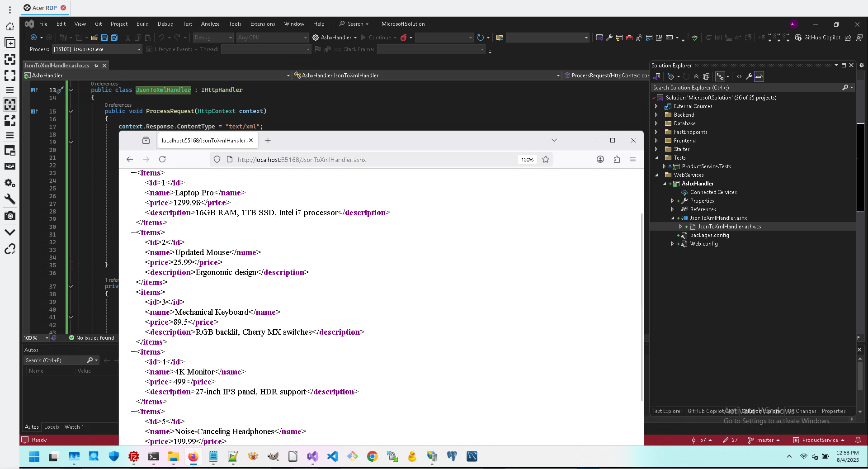The width and height of the screenshot is (868, 469).
Task: Click the Save All icon in toolbar
Action: (114, 38)
